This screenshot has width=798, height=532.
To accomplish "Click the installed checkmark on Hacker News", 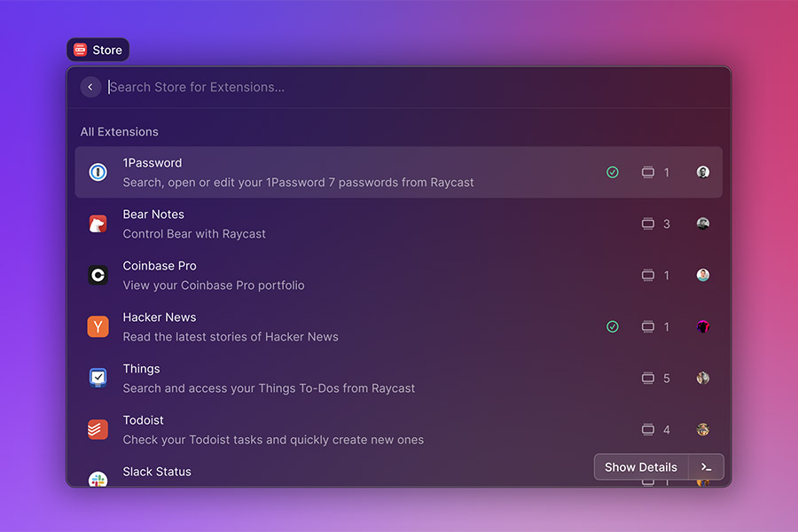I will pos(613,326).
